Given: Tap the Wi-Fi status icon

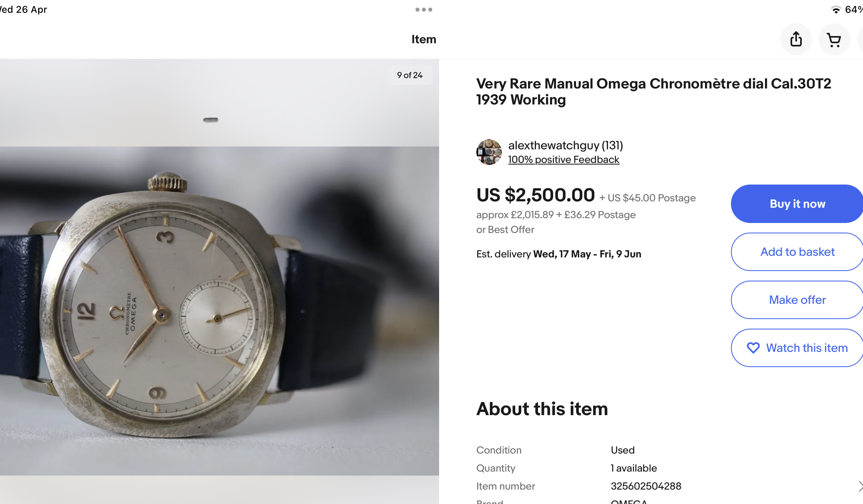Looking at the screenshot, I should (x=836, y=10).
